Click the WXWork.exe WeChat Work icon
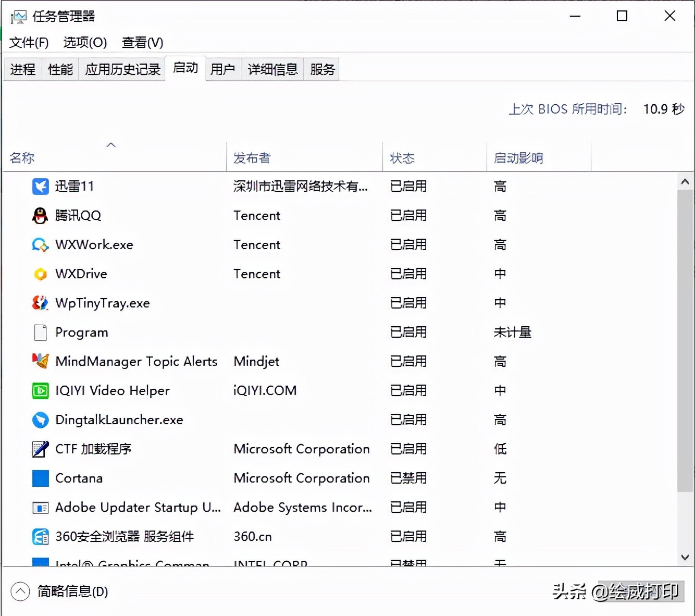695x616 pixels. click(40, 244)
